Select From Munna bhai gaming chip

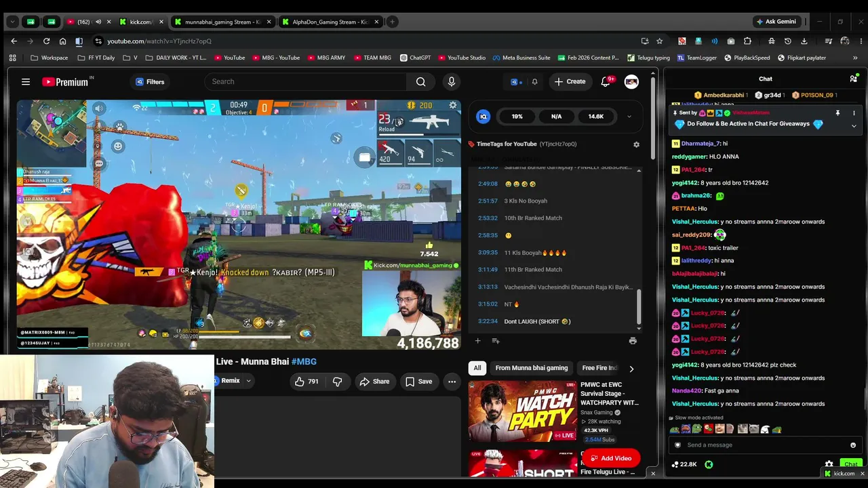coord(532,368)
